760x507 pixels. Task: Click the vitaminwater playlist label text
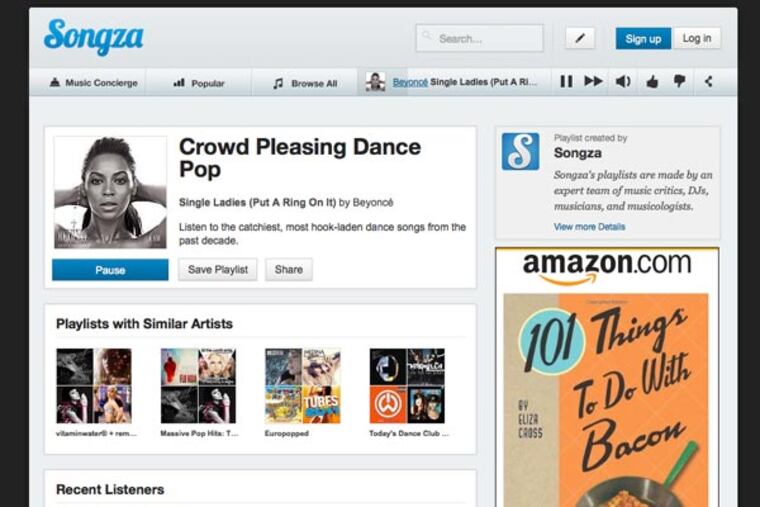96,433
